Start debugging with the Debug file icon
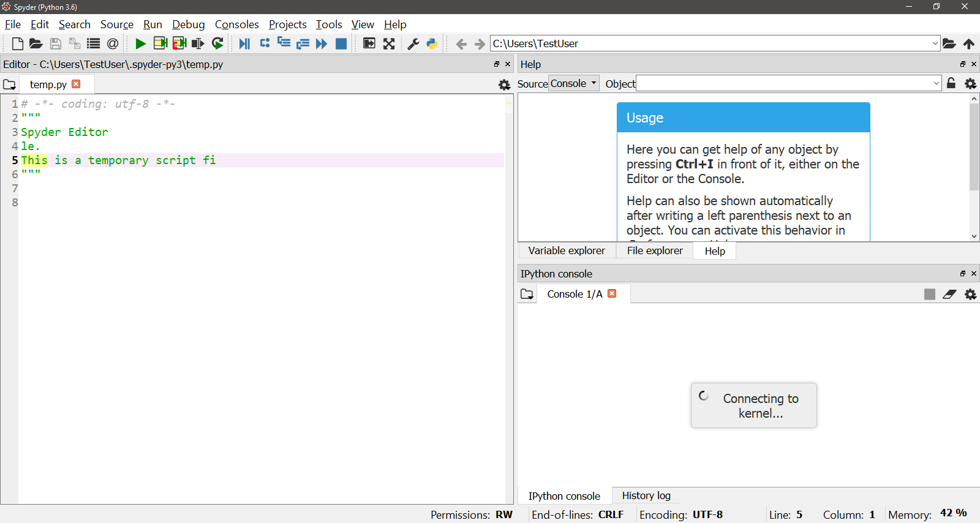Viewport: 980px width, 523px height. 244,43
